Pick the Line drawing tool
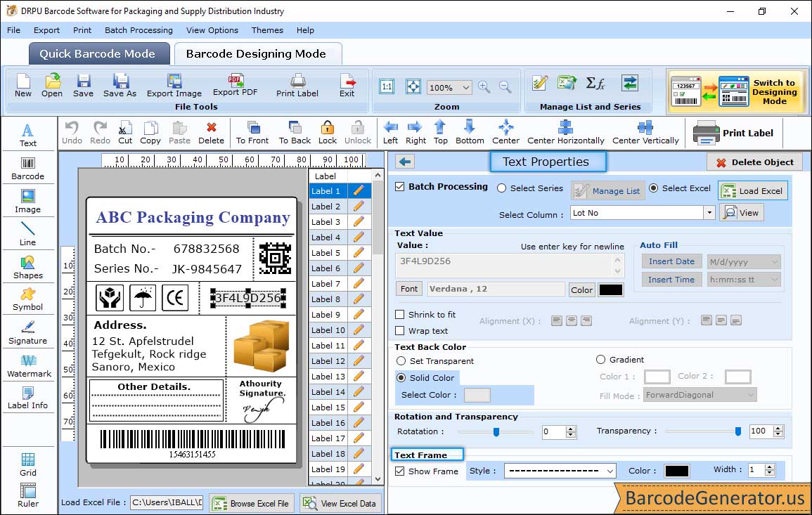The width and height of the screenshot is (812, 515). [28, 234]
